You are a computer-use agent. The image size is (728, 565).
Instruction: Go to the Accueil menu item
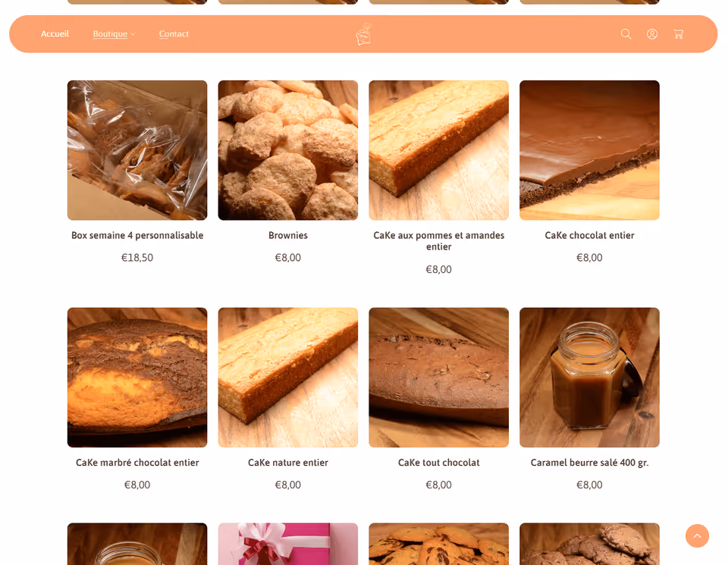coord(55,34)
